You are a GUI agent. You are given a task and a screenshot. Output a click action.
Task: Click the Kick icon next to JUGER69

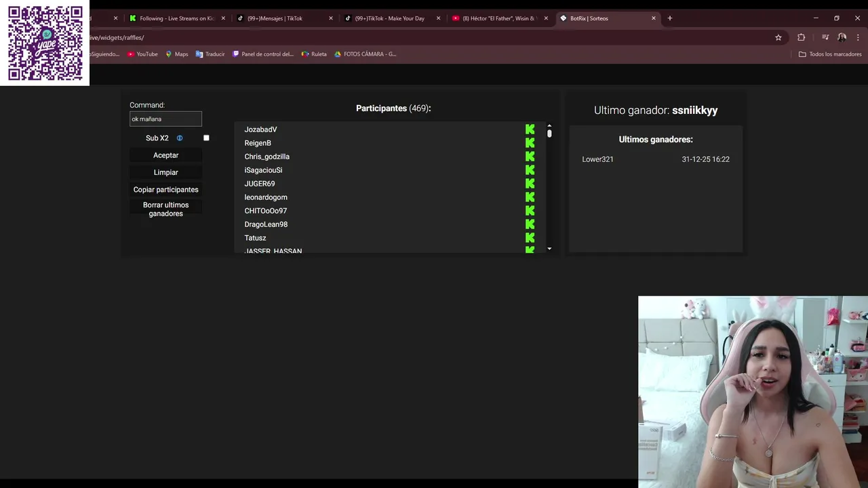(530, 184)
